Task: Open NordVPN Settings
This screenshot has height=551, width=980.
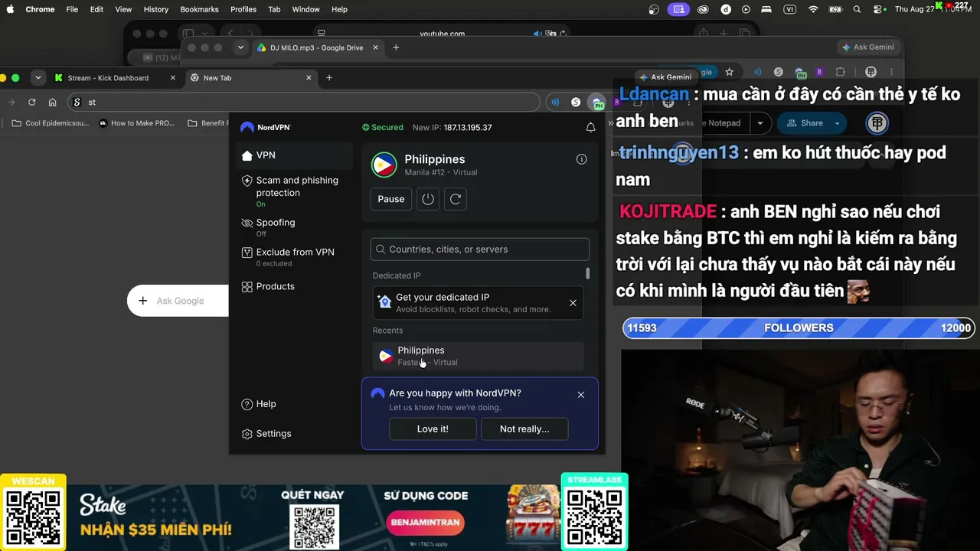Action: pos(266,434)
